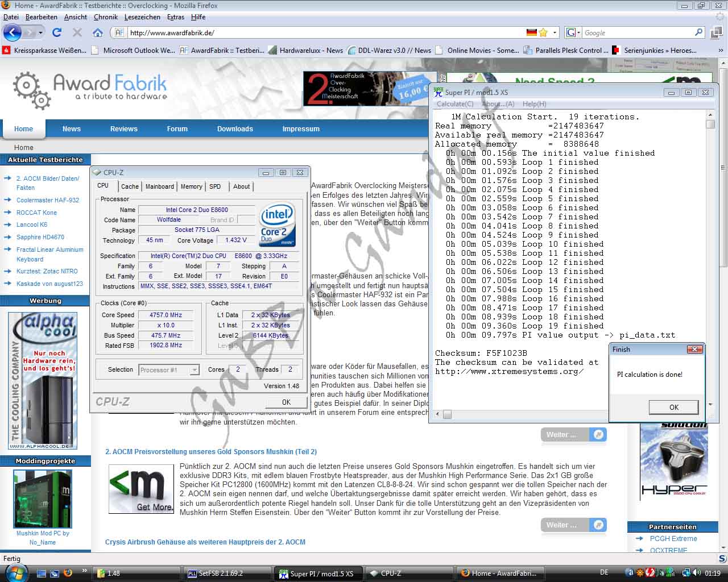Open the Firefox home page icon
This screenshot has width=728, height=582.
point(98,32)
